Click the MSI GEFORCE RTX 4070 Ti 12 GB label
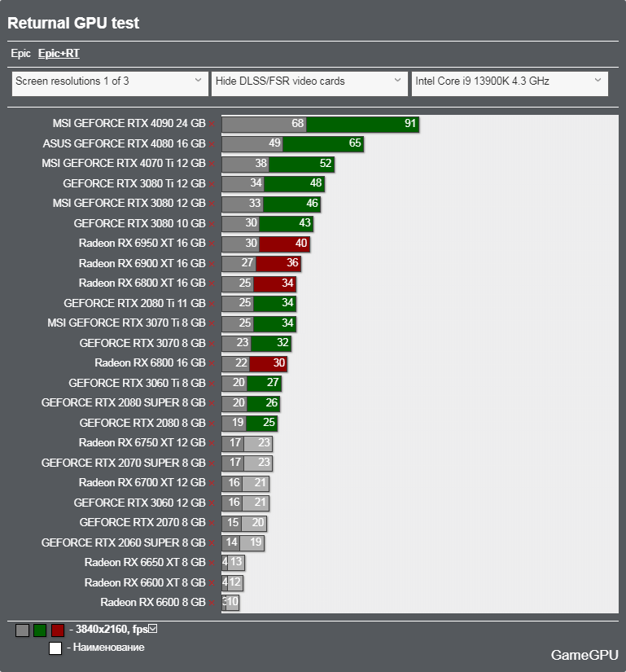 pyautogui.click(x=124, y=163)
